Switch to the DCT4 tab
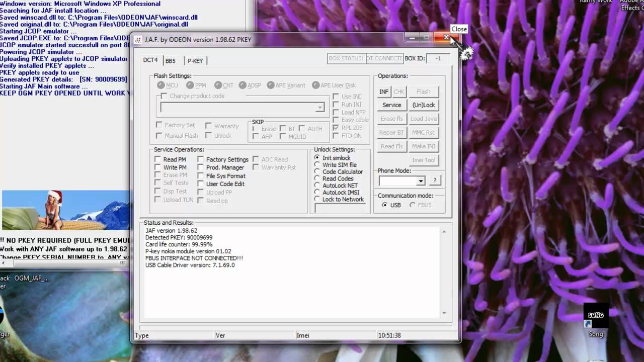Screen dimensions: 644x362 [x=150, y=60]
